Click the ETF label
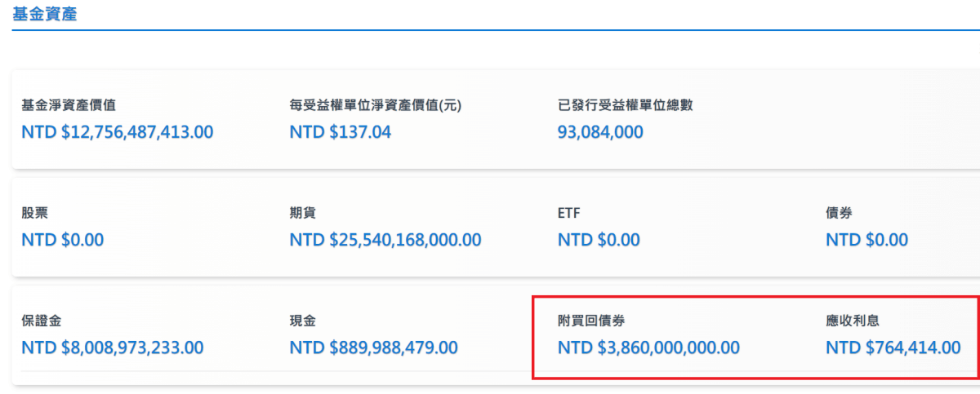This screenshot has height=394, width=980. [569, 214]
